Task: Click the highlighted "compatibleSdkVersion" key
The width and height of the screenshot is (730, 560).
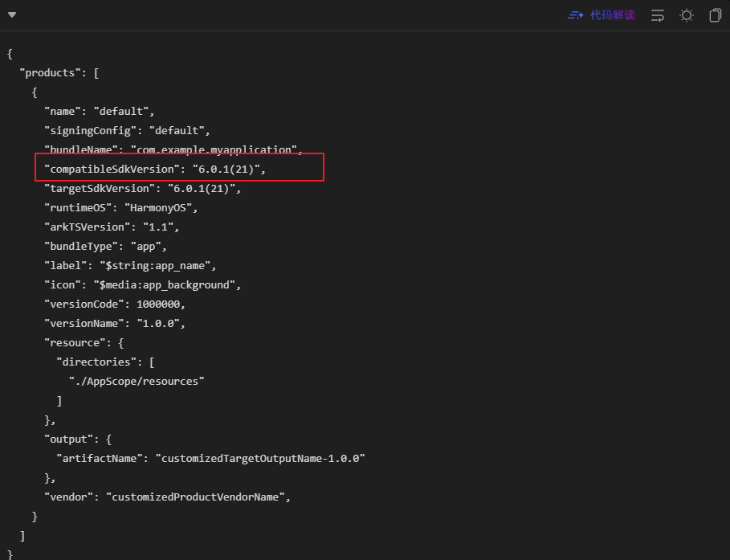Action: pos(109,170)
